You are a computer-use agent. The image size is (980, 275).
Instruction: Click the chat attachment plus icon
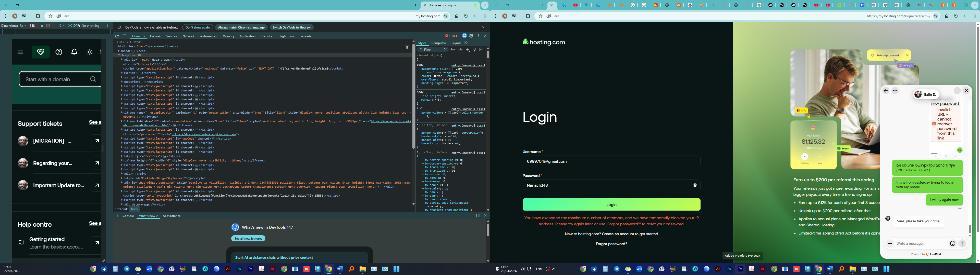(x=890, y=243)
